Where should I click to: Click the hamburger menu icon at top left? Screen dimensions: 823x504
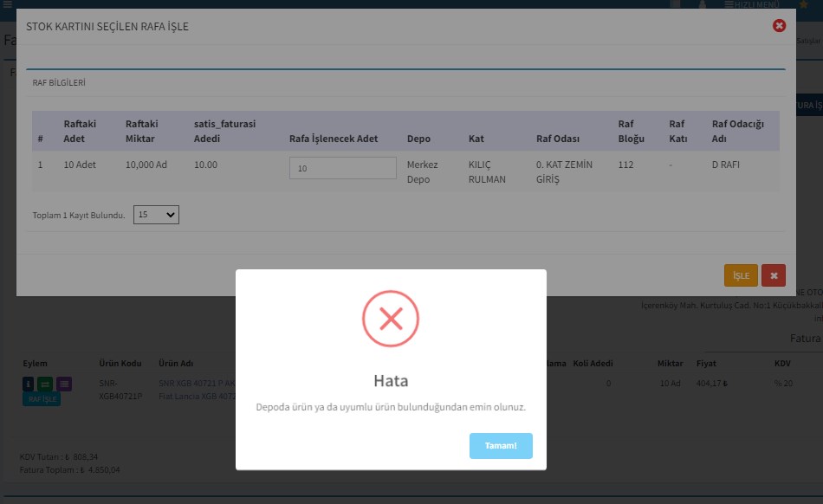coord(7,4)
